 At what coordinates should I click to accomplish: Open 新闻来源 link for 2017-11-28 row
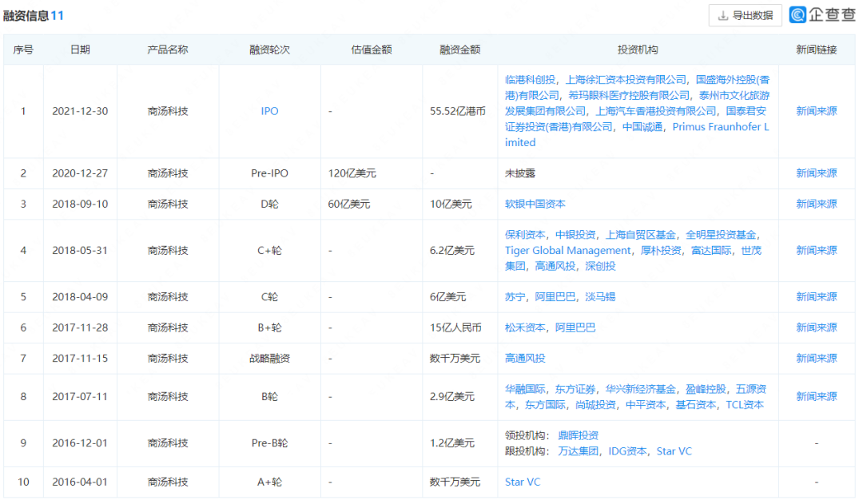[x=816, y=328]
